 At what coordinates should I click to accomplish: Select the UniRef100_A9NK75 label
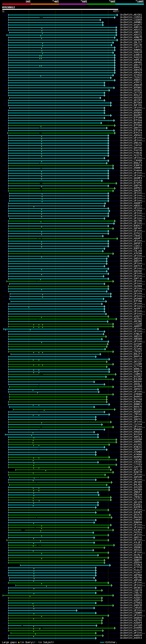pos(131,37)
